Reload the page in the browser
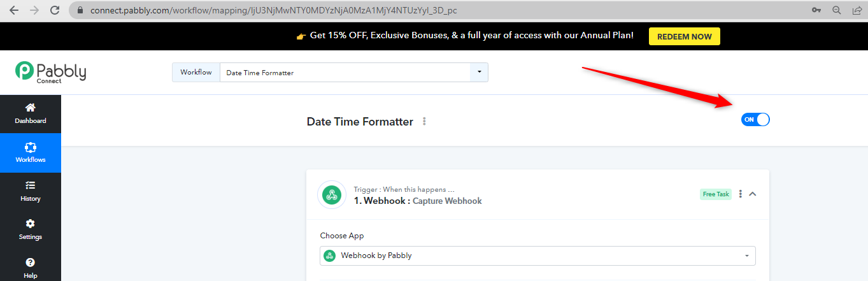This screenshot has height=281, width=868. (x=55, y=10)
